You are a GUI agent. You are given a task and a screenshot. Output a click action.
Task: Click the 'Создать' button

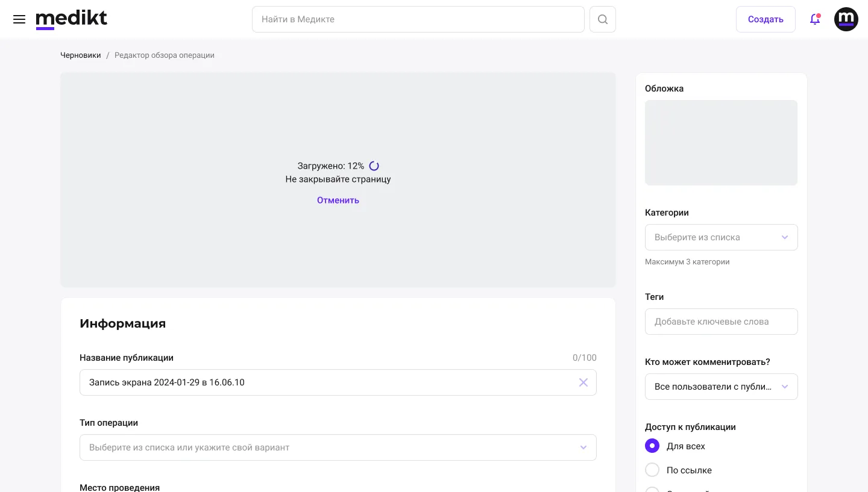[x=766, y=19]
